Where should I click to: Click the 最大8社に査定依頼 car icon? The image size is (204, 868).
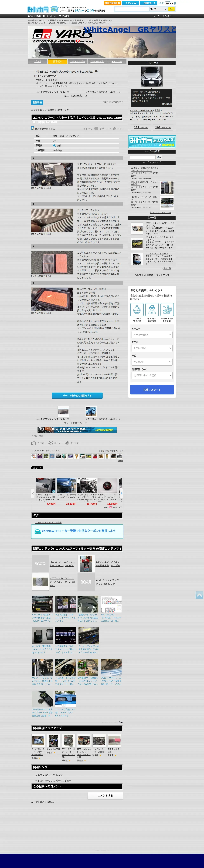tap(152, 309)
